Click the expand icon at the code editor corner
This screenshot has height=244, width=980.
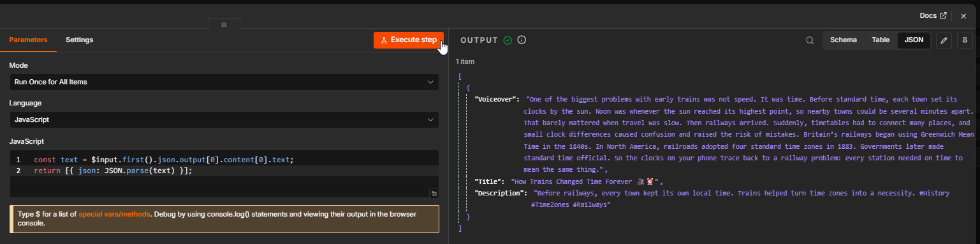[434, 193]
